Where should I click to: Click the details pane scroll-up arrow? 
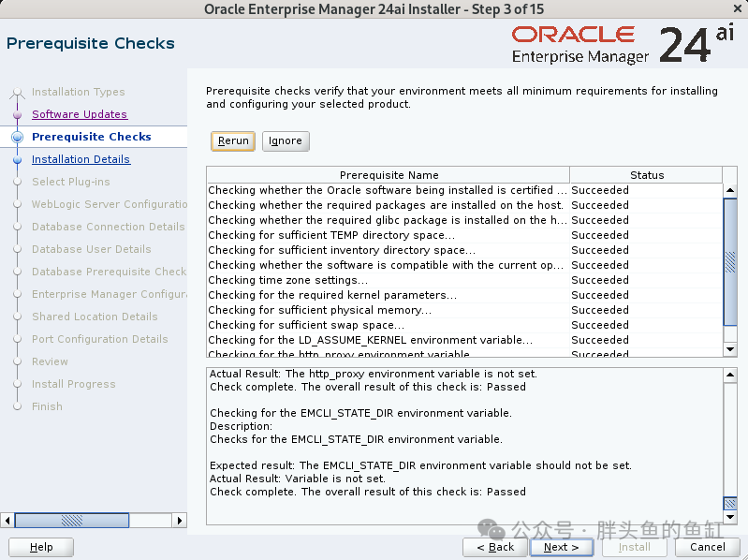pos(730,375)
